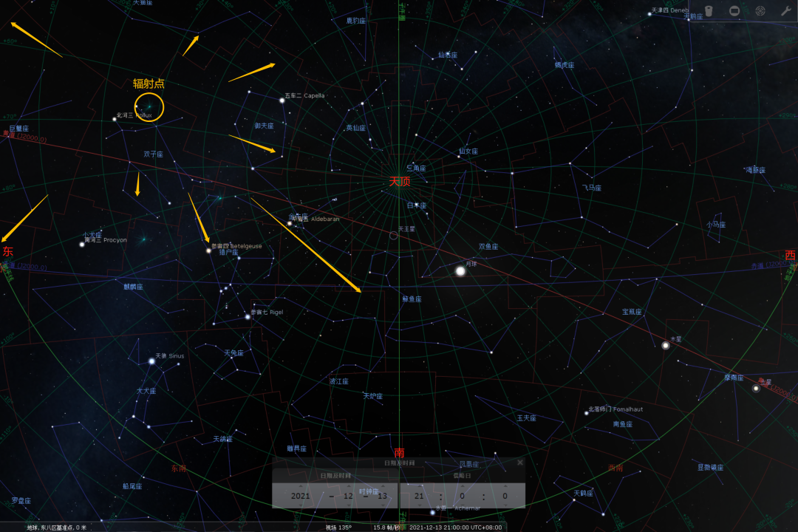Viewport: 798px width, 532px height.
Task: Select the bright planet near 摩羯座
Action: tap(756, 389)
